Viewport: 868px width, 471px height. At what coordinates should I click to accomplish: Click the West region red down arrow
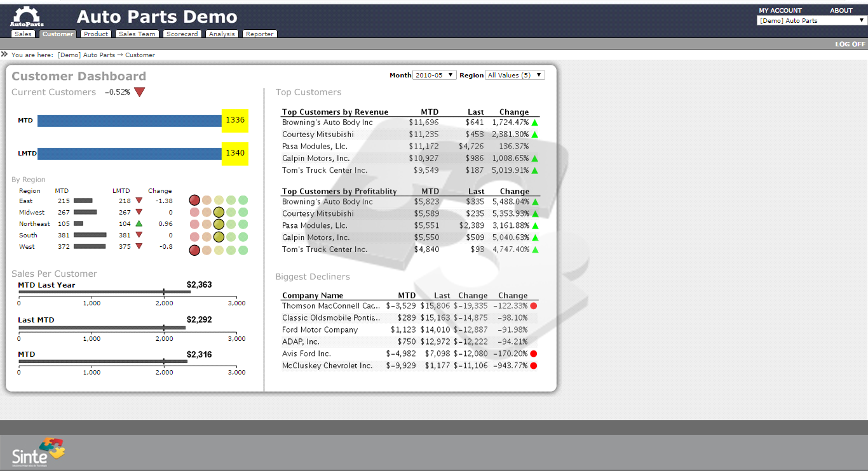(x=139, y=246)
